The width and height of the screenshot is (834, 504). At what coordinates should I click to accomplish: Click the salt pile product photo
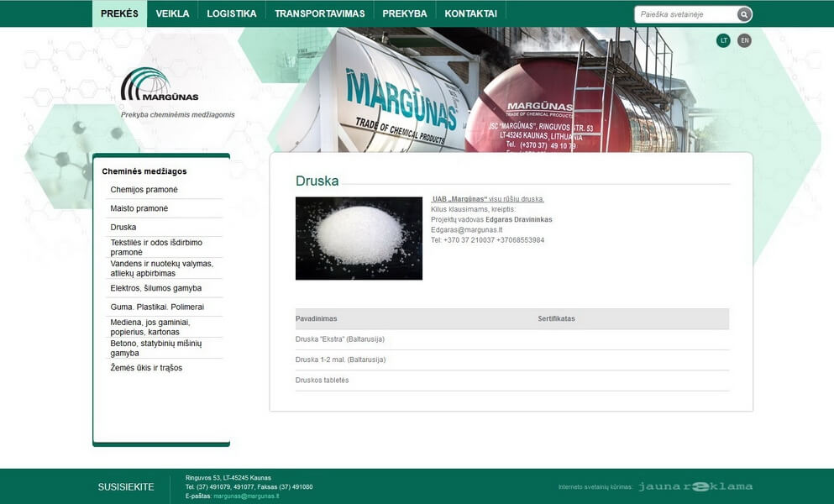point(359,239)
